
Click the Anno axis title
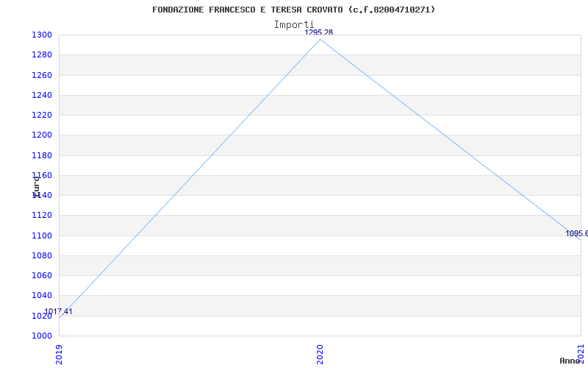click(570, 361)
